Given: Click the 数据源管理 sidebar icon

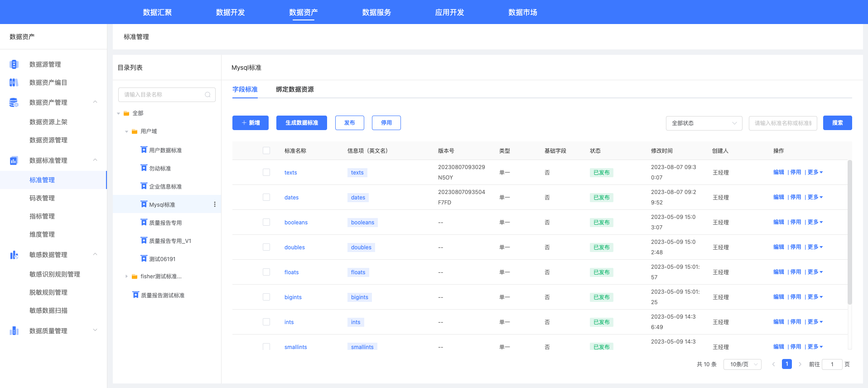Looking at the screenshot, I should tap(14, 64).
